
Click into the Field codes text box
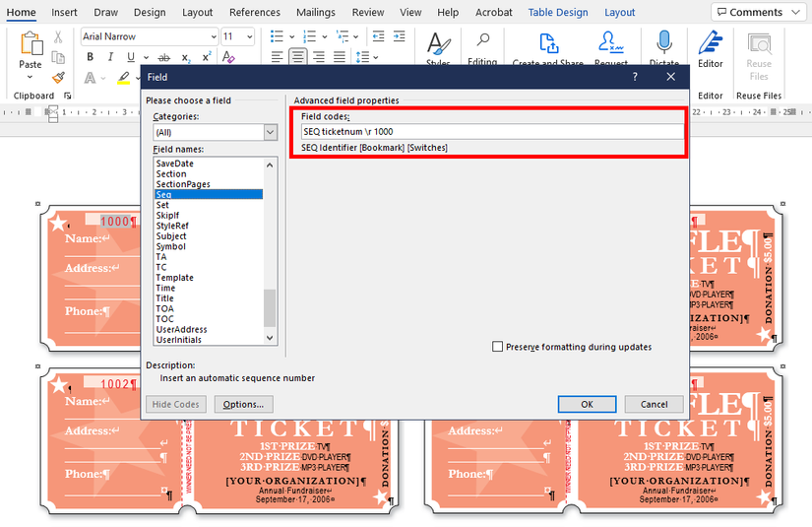tap(492, 132)
